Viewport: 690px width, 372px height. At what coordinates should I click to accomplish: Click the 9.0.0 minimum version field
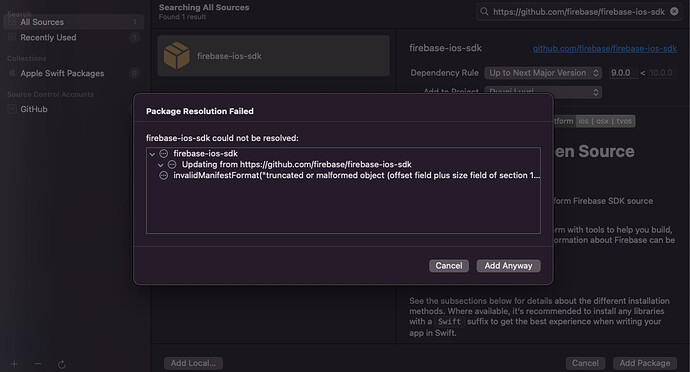623,73
